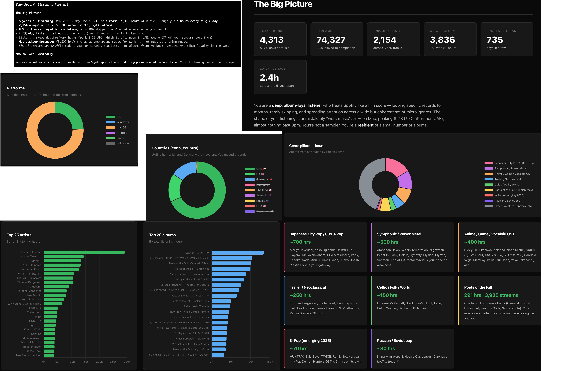Image resolution: width=588 pixels, height=371 pixels.
Task: Open the Trailer / Neoclassical ~250 hrs card
Action: tap(325, 300)
